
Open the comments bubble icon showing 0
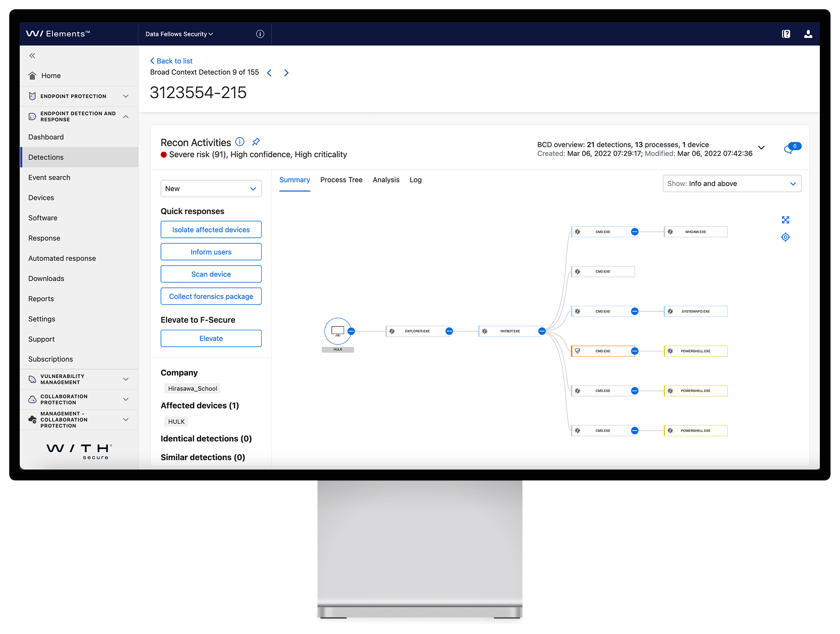(x=792, y=148)
